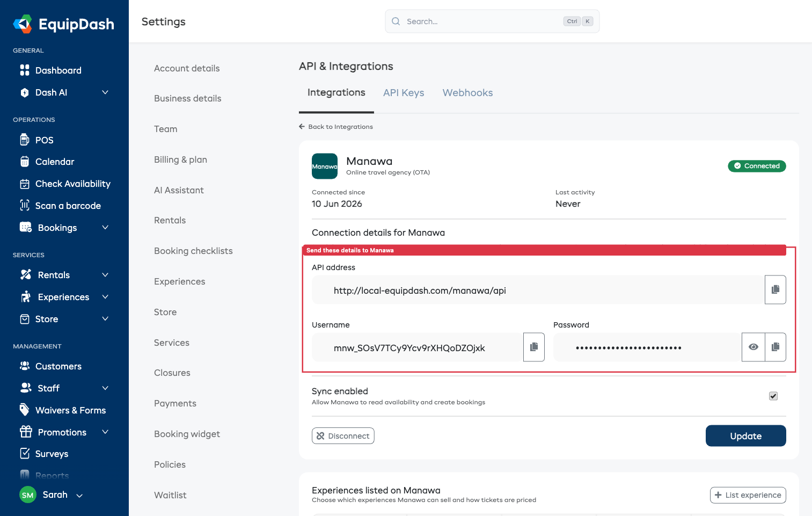This screenshot has height=516, width=812.
Task: Open Closures settings
Action: click(x=172, y=373)
